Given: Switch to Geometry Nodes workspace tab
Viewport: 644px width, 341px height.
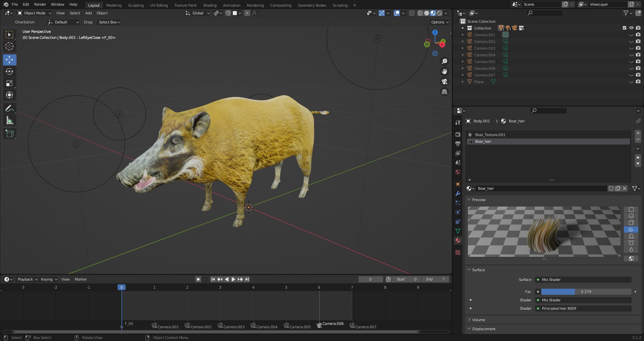Looking at the screenshot, I should tap(312, 5).
